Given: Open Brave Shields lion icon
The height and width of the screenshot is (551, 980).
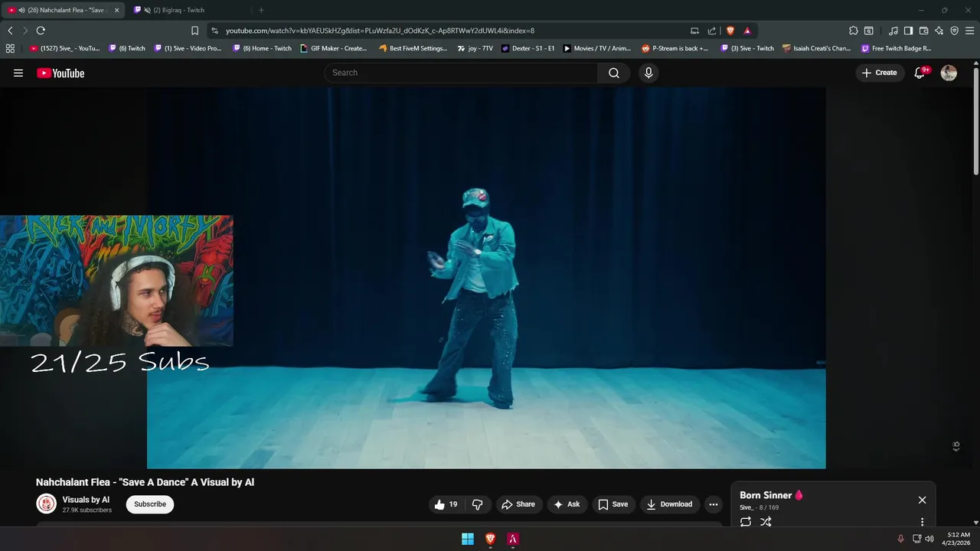Looking at the screenshot, I should [730, 31].
